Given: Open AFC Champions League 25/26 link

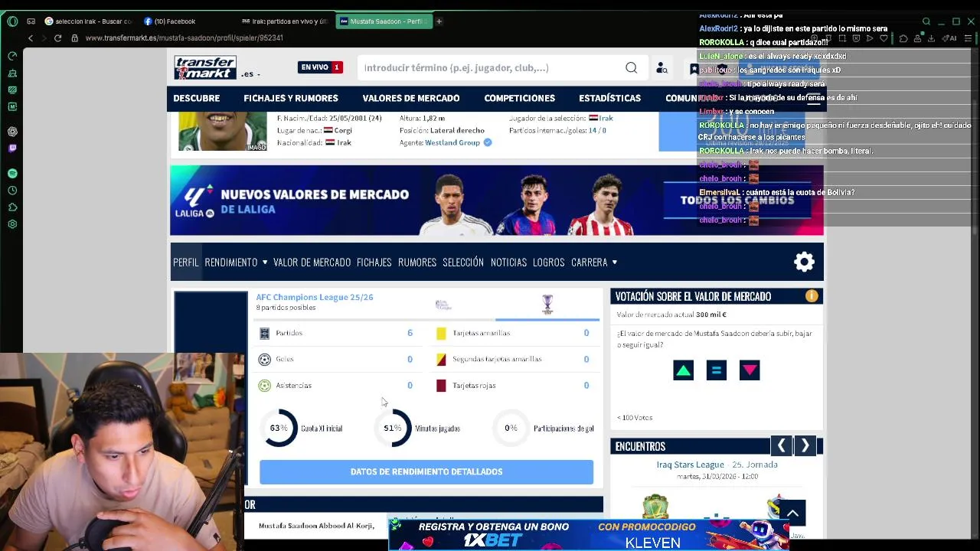Looking at the screenshot, I should [315, 297].
